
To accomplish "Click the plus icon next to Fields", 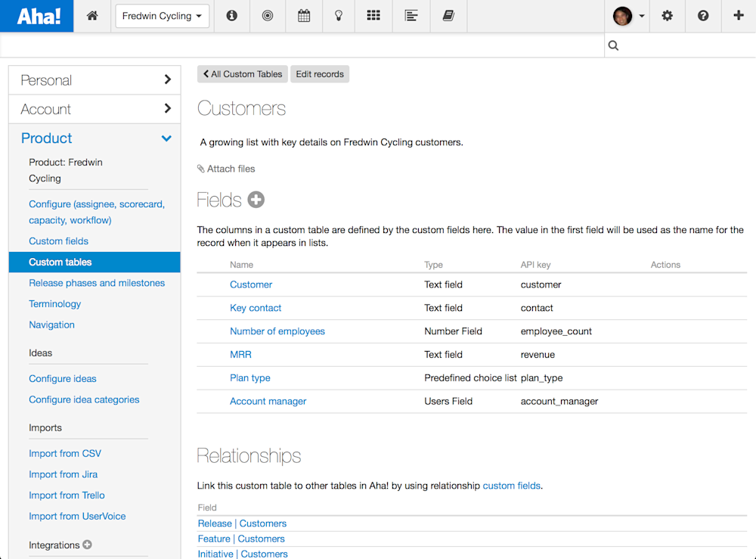I will click(x=256, y=199).
